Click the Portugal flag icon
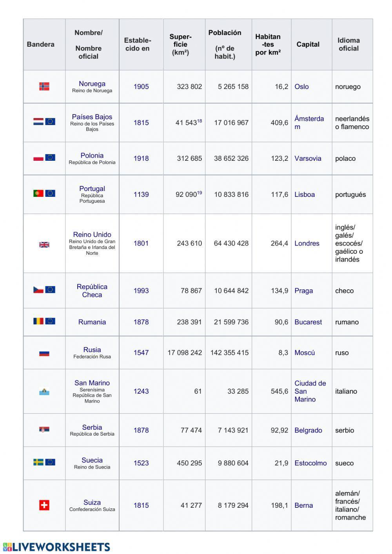The image size is (392, 554). tap(38, 193)
